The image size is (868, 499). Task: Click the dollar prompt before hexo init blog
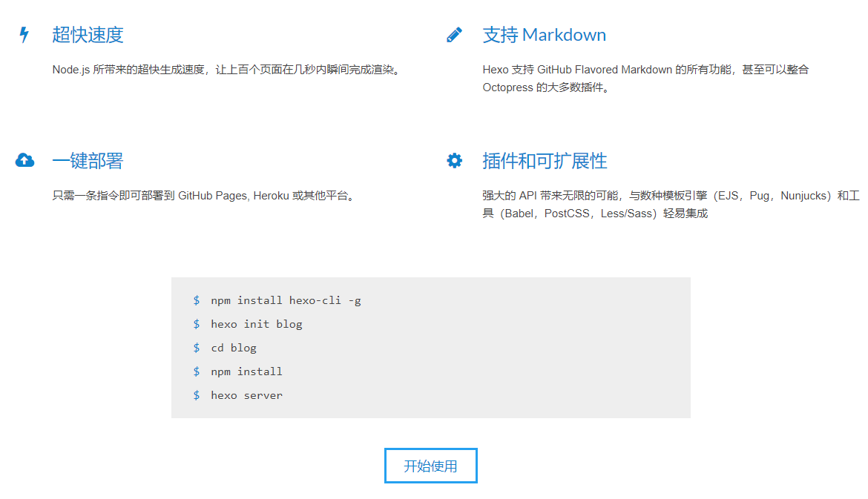tap(196, 324)
